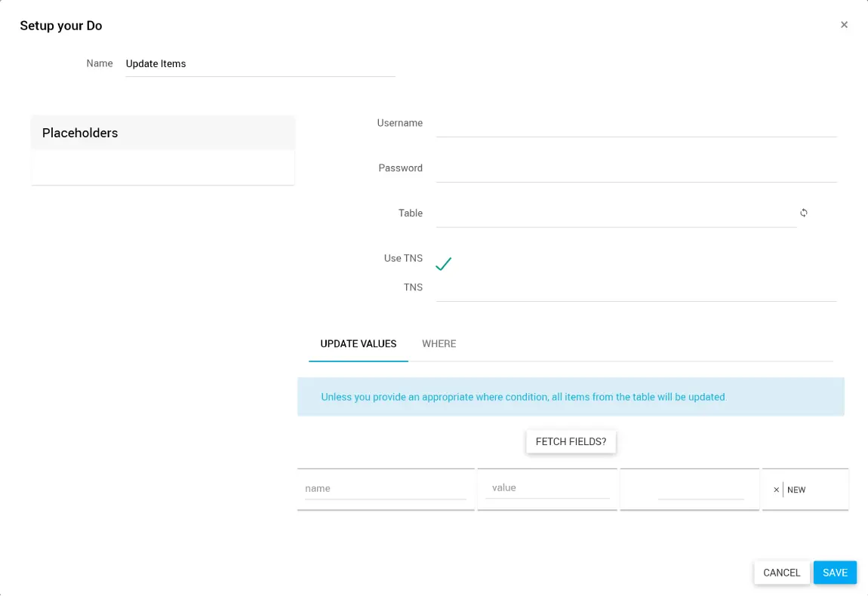The height and width of the screenshot is (596, 868).
Task: Focus the Name field containing Update Items
Action: pos(260,64)
